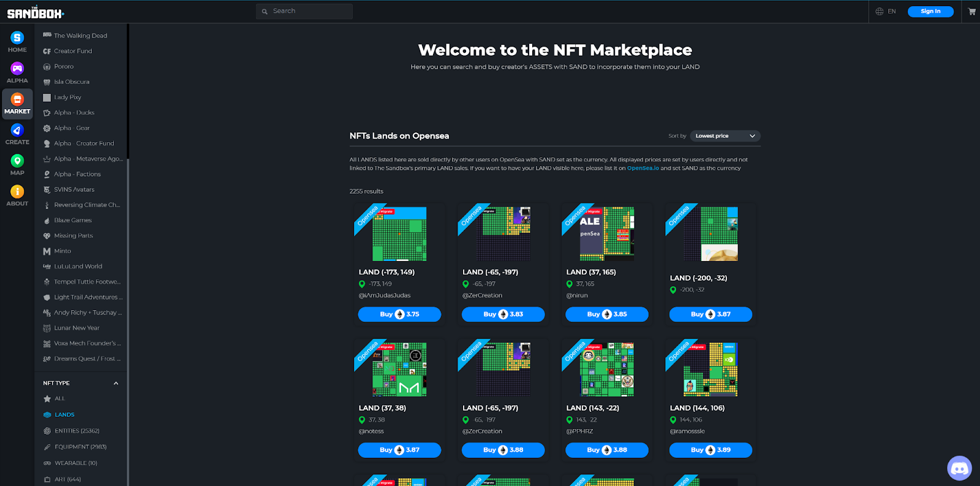Filter by EQUIPMENT NFT type
The image size is (980, 486).
pyautogui.click(x=80, y=447)
